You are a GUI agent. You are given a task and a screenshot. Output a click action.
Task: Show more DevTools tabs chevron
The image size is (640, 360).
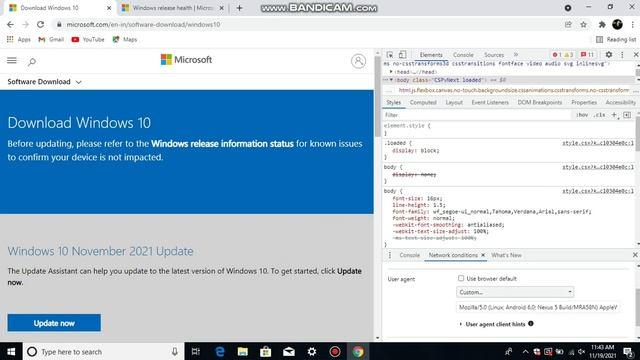[516, 55]
